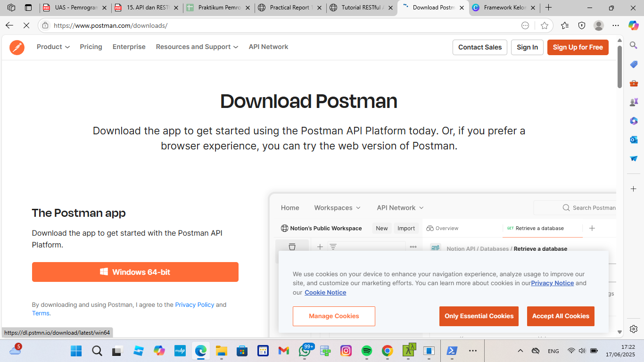Screen dimensions: 644x362
Task: Click the Manage Cookies button
Action: pyautogui.click(x=334, y=316)
